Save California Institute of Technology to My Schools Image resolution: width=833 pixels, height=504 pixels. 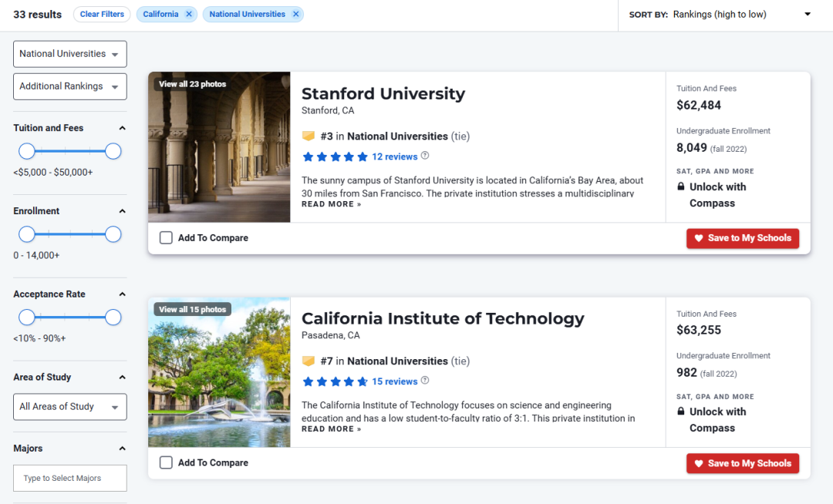[x=743, y=463]
